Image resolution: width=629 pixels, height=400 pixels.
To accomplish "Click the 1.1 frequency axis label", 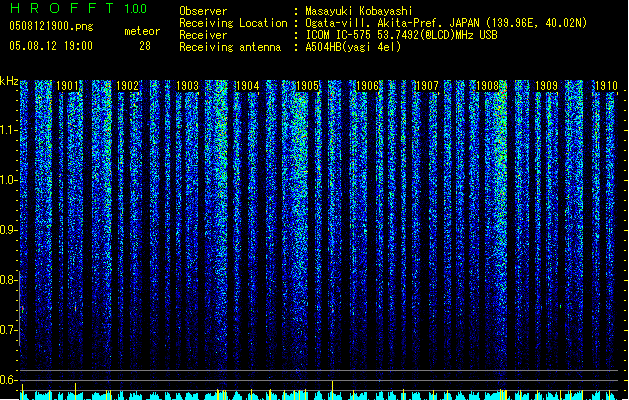I will [9, 130].
